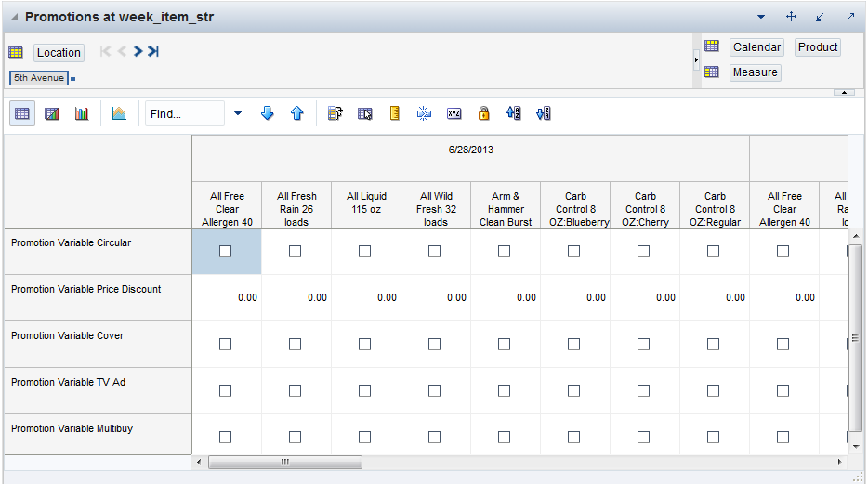The height and width of the screenshot is (484, 868).
Task: Sort descending Z to A
Action: pos(544,114)
